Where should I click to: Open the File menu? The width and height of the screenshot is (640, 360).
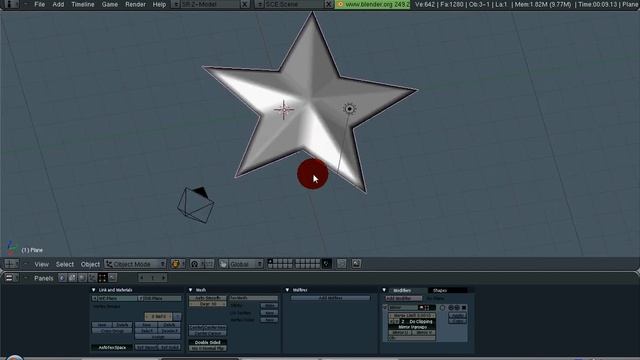pos(40,4)
